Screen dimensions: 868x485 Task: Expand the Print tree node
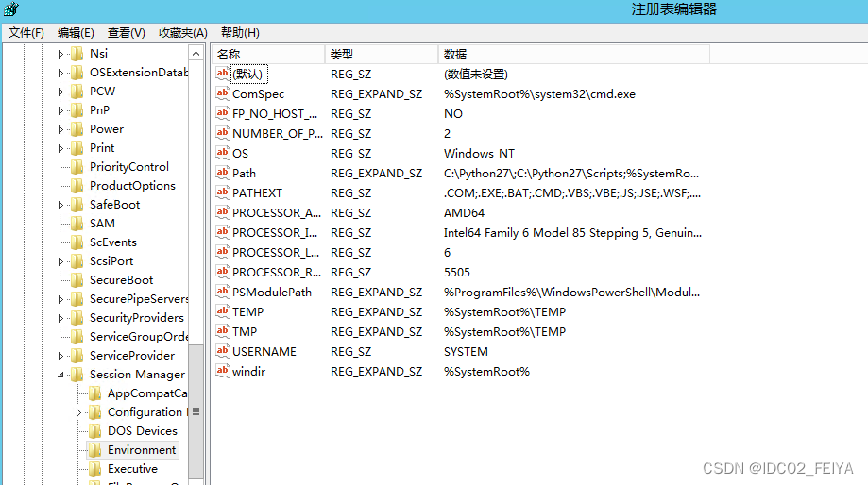(x=60, y=148)
